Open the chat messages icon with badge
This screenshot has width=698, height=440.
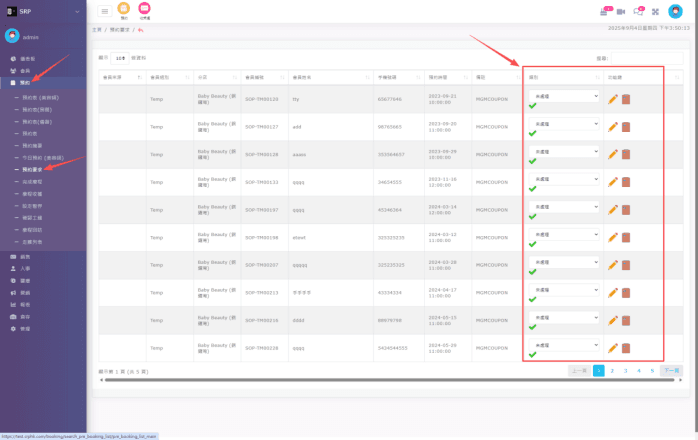point(638,11)
